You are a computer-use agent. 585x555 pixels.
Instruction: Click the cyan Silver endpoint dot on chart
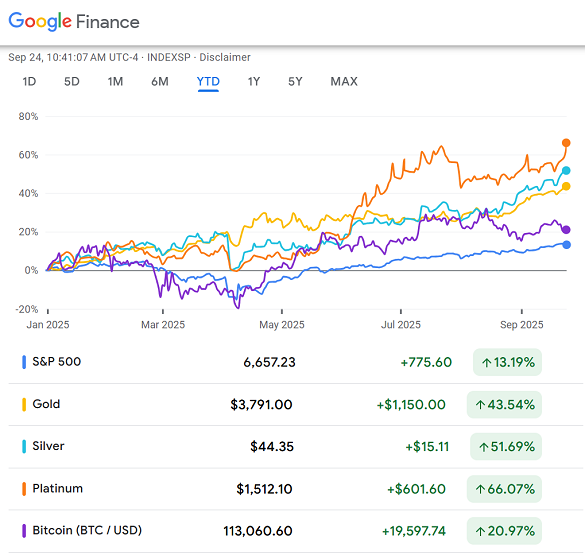pos(566,170)
